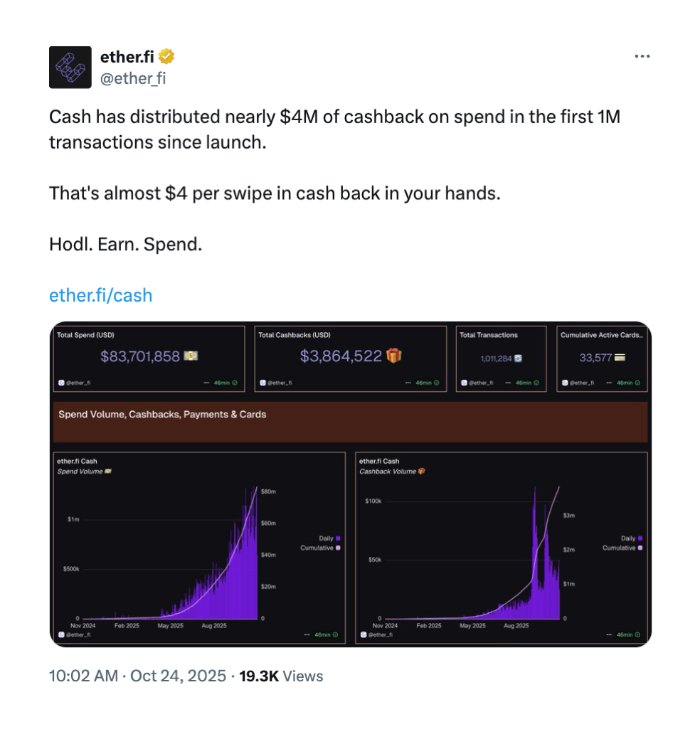Image resolution: width=700 pixels, height=734 pixels.
Task: Expand Spend Volume chart's three-dot menu
Action: coord(307,634)
